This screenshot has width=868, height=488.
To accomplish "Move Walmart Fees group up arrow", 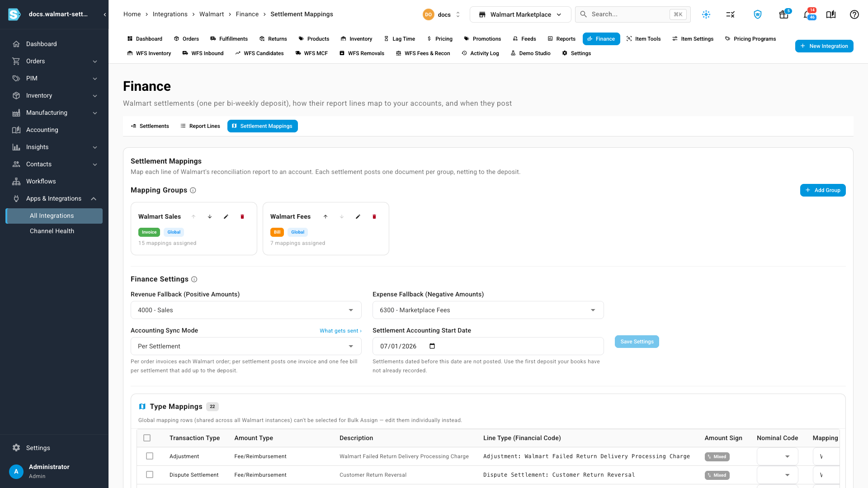I will (x=325, y=217).
